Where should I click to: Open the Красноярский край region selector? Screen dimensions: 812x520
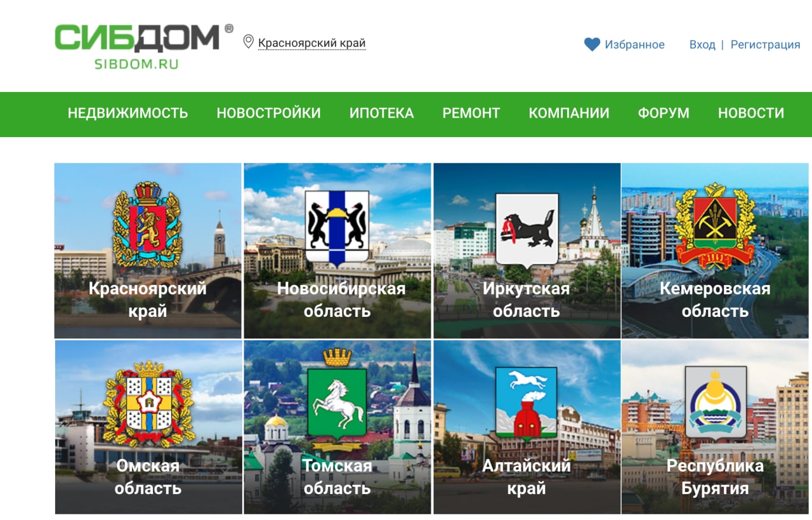click(x=311, y=43)
